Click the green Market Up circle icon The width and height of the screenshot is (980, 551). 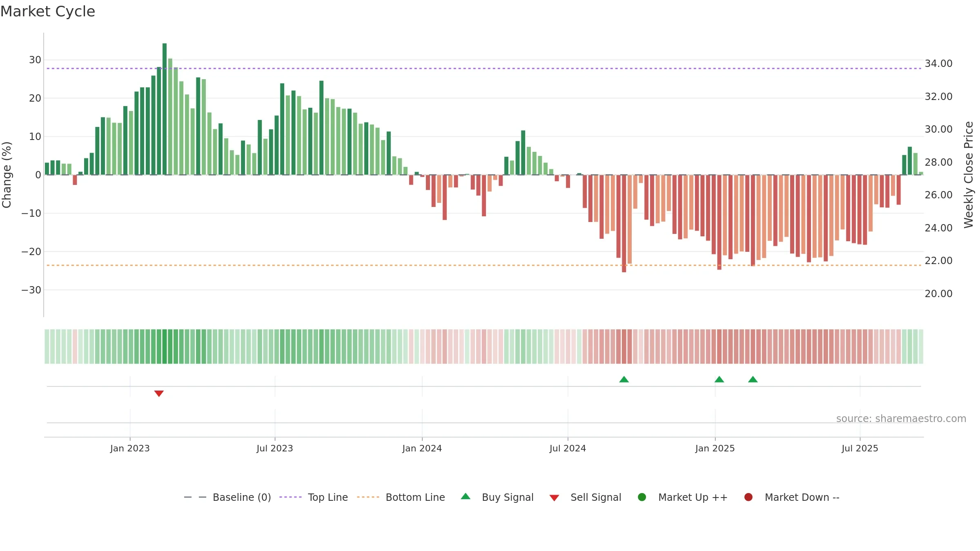pyautogui.click(x=642, y=497)
